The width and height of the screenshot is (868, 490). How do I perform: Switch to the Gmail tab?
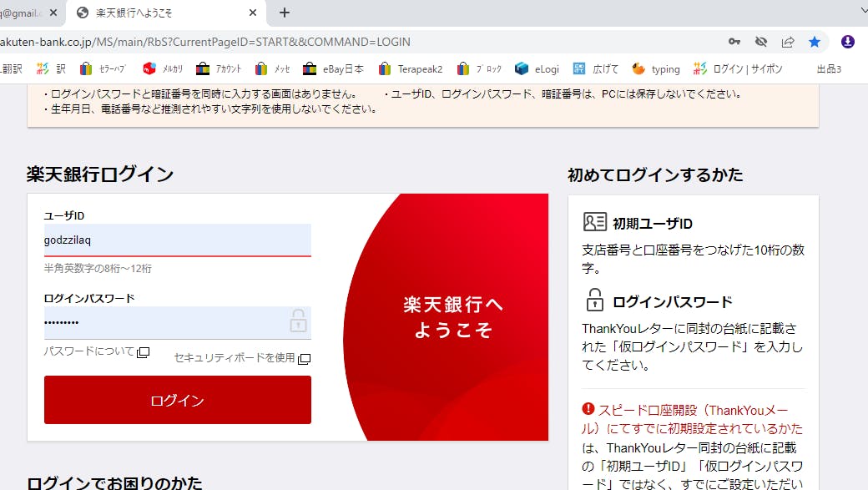[23, 13]
